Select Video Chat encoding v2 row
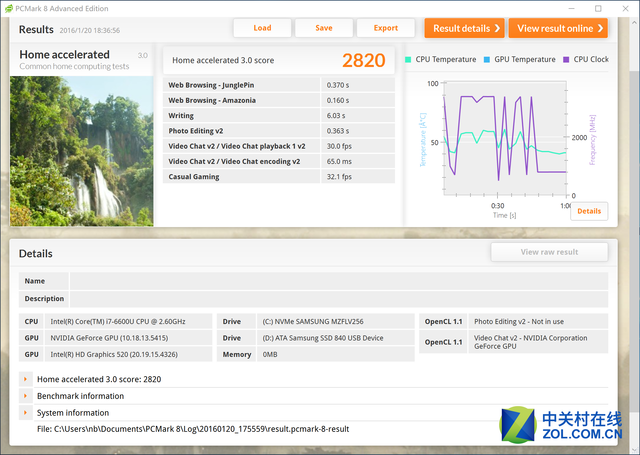Screen dimensions: 640x455 click(x=279, y=162)
